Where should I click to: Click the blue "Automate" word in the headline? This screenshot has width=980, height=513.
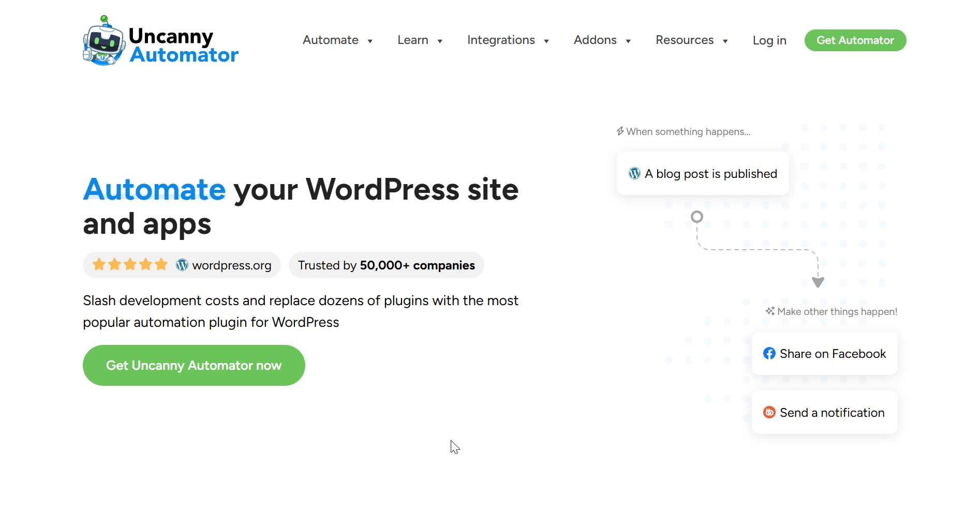coord(154,189)
